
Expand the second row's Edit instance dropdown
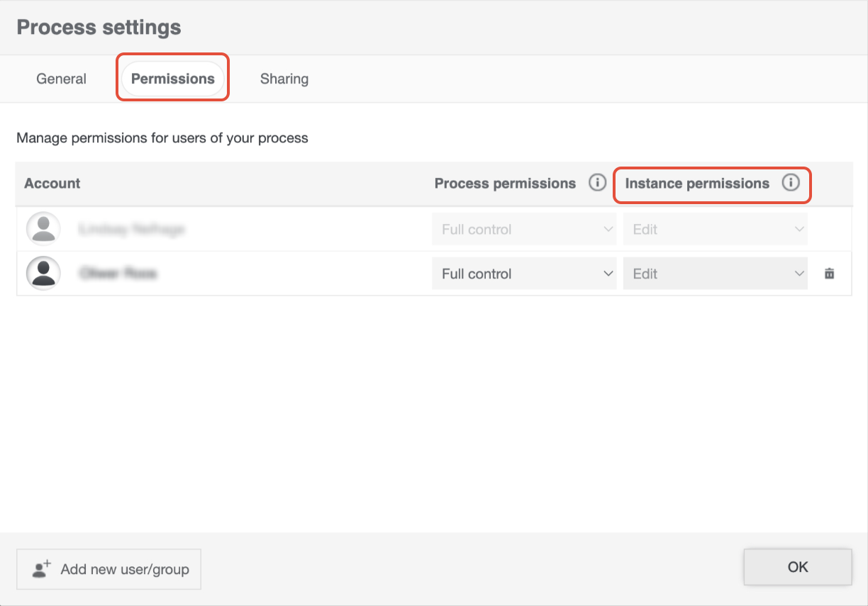[x=715, y=274]
